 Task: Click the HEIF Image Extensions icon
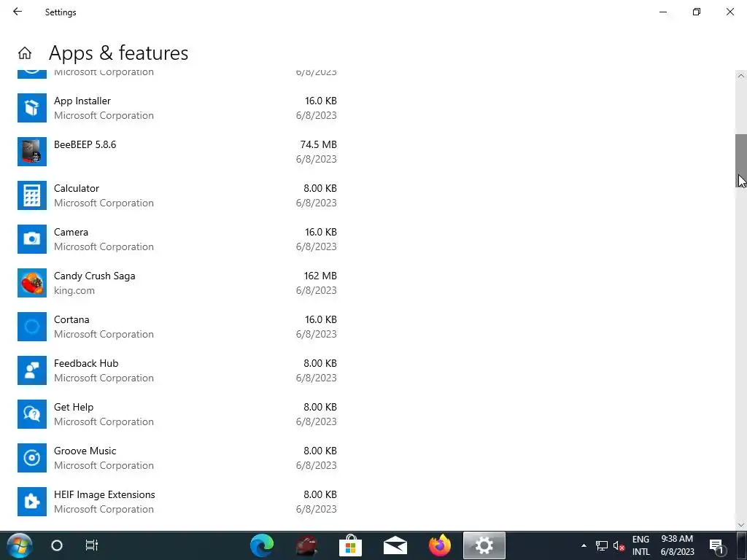(32, 502)
